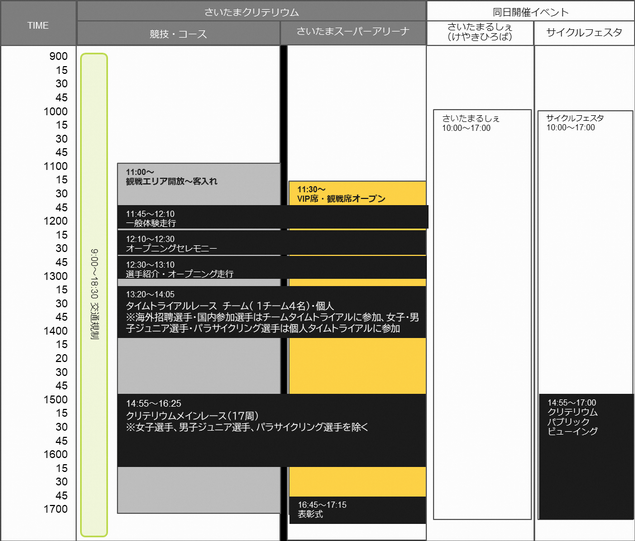Click the さいたまるしぇ（けやきひろば） column header
The image size is (635, 541).
pos(479,34)
